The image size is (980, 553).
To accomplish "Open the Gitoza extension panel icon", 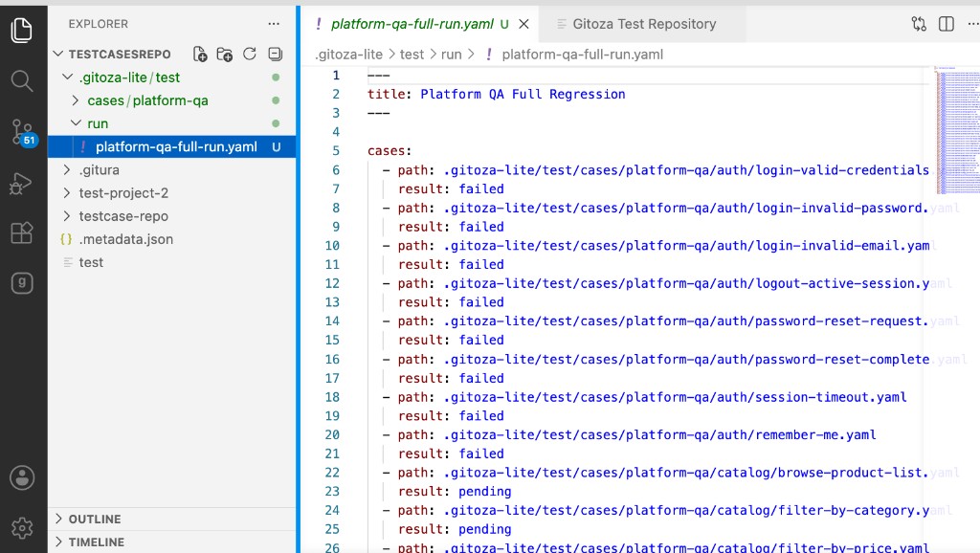I will [22, 283].
